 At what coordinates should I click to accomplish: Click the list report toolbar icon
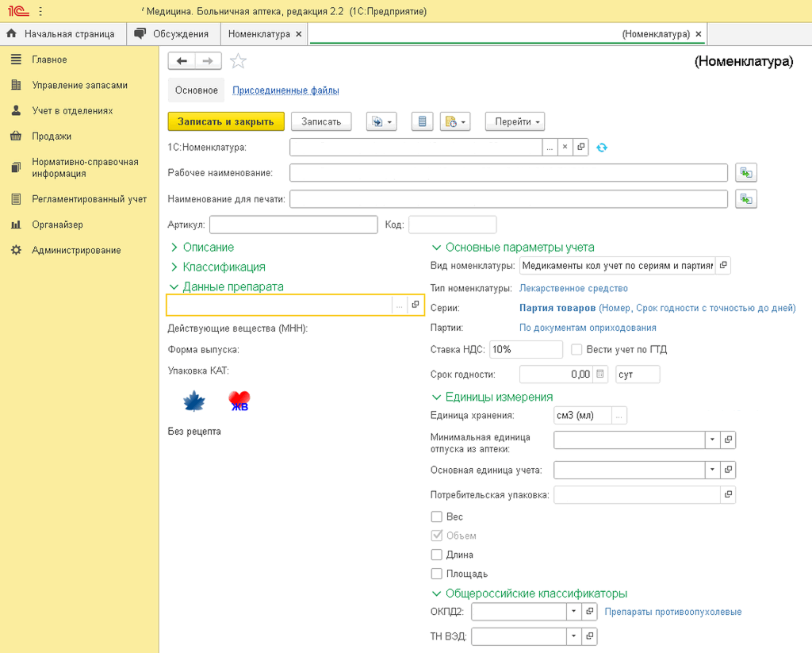pos(422,121)
